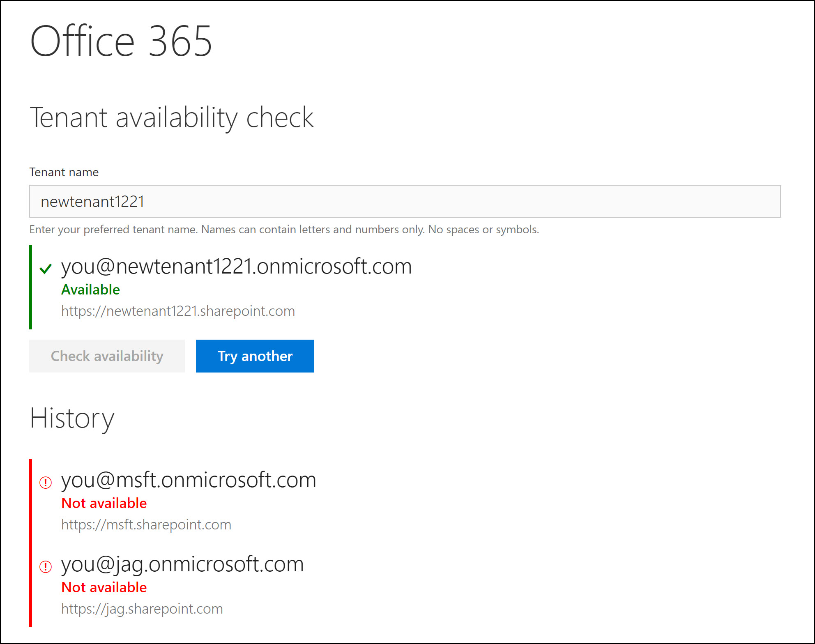Image resolution: width=815 pixels, height=644 pixels.
Task: Click the Try another button
Action: [x=255, y=356]
